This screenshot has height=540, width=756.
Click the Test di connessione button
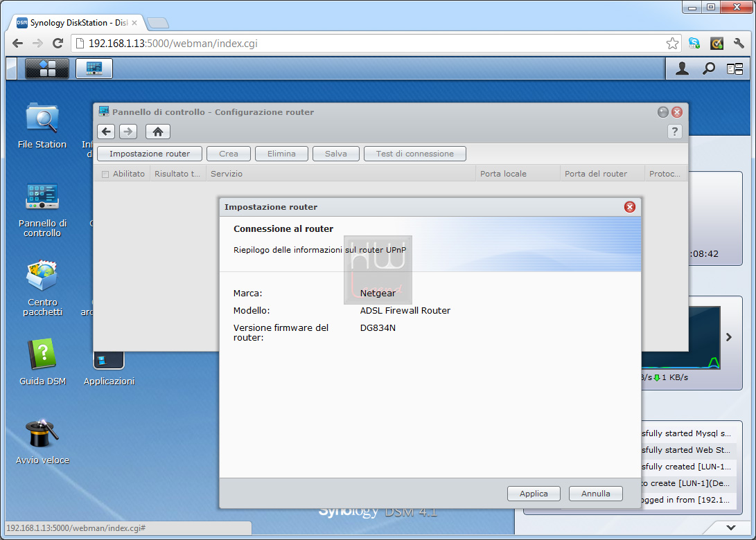[415, 154]
